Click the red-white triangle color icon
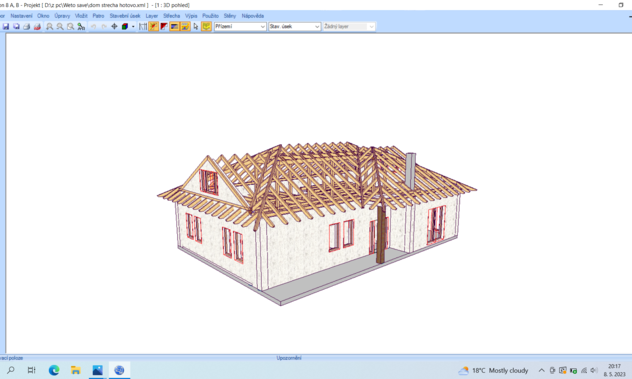Viewport: 632px width, 379px height. point(164,27)
